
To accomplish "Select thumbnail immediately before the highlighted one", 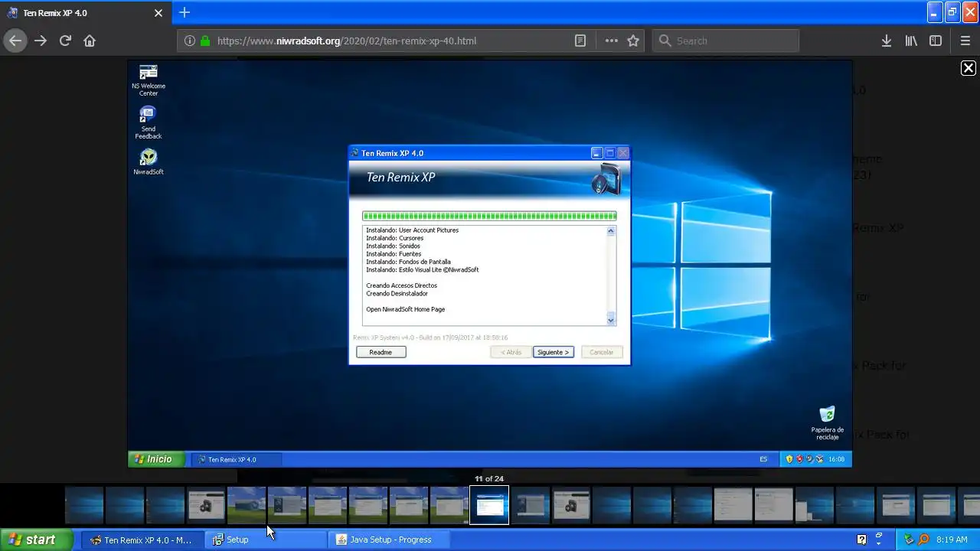I will pos(449,505).
